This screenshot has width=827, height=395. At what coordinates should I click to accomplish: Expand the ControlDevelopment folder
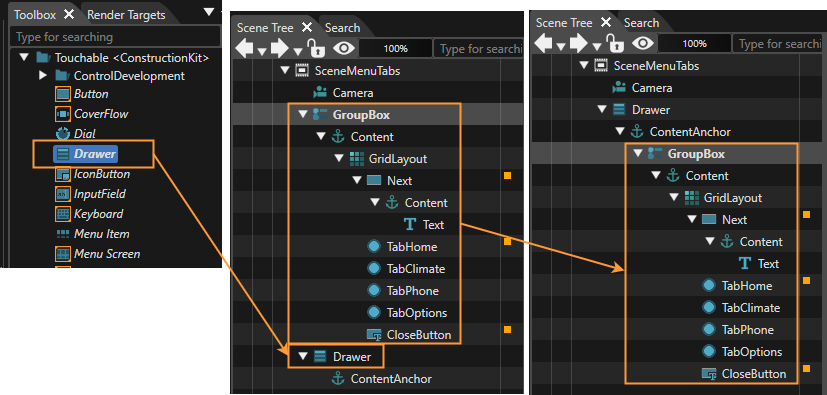pyautogui.click(x=43, y=76)
